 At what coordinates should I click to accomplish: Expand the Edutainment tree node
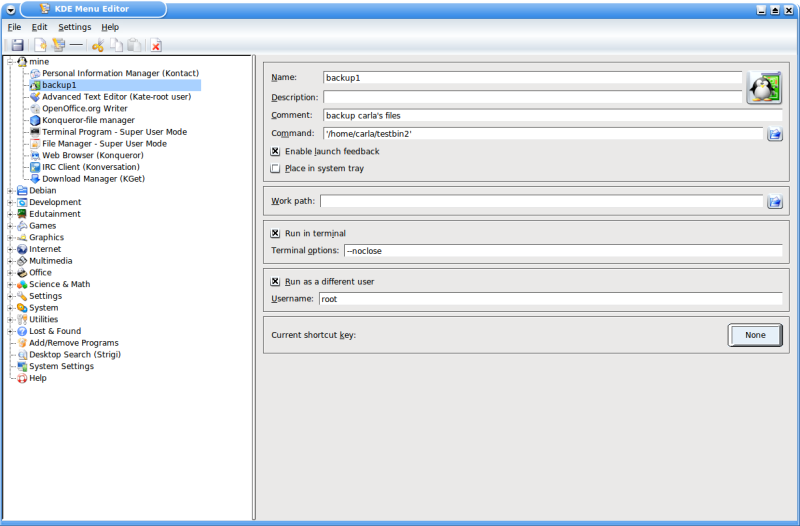10,214
